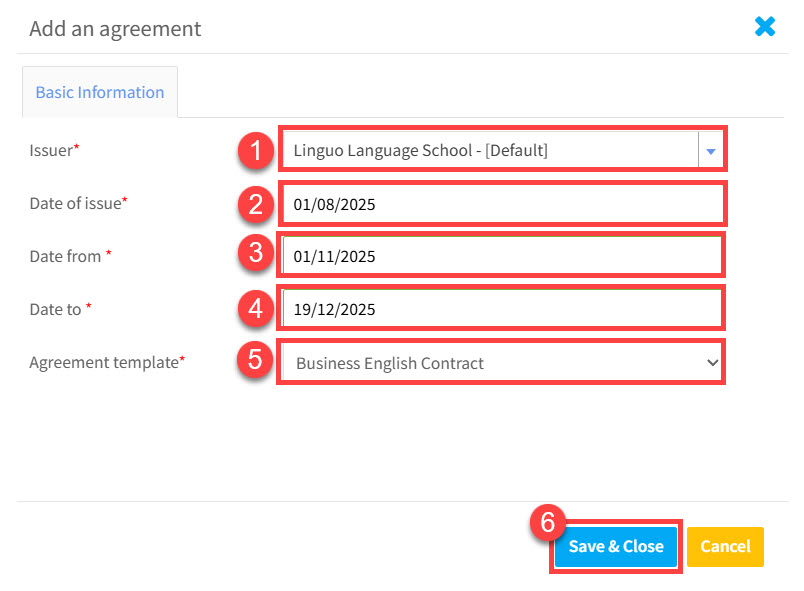The width and height of the screenshot is (804, 591).
Task: Click the Issuer field label
Action: coord(54,150)
